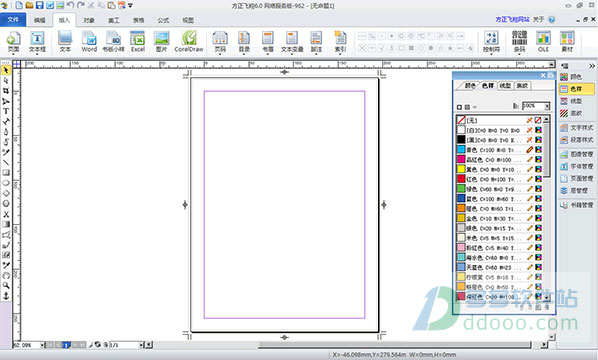Viewport: 598px width, 360px height.
Task: Click the page number field 1/1
Action: click(124, 345)
